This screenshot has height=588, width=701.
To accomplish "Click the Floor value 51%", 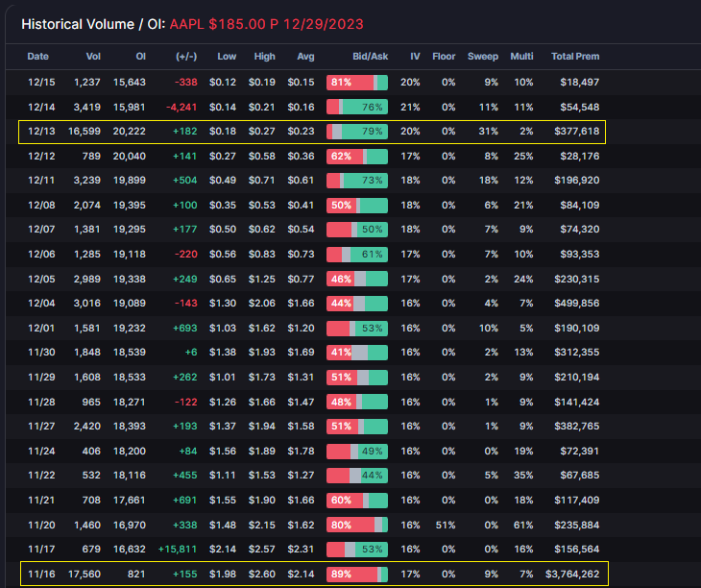I will click(x=446, y=525).
